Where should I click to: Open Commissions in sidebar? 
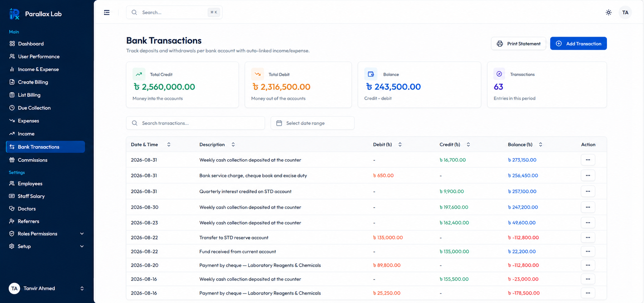pyautogui.click(x=45, y=160)
